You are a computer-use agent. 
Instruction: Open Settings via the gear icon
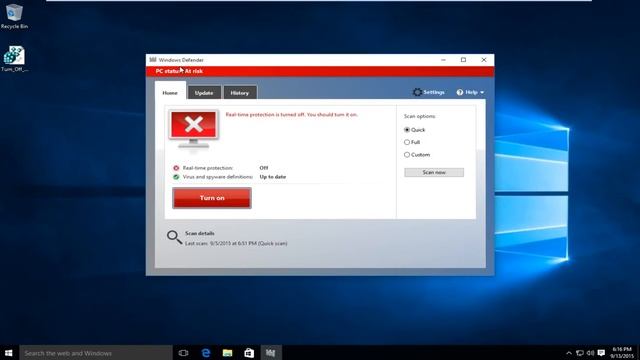pyautogui.click(x=417, y=92)
